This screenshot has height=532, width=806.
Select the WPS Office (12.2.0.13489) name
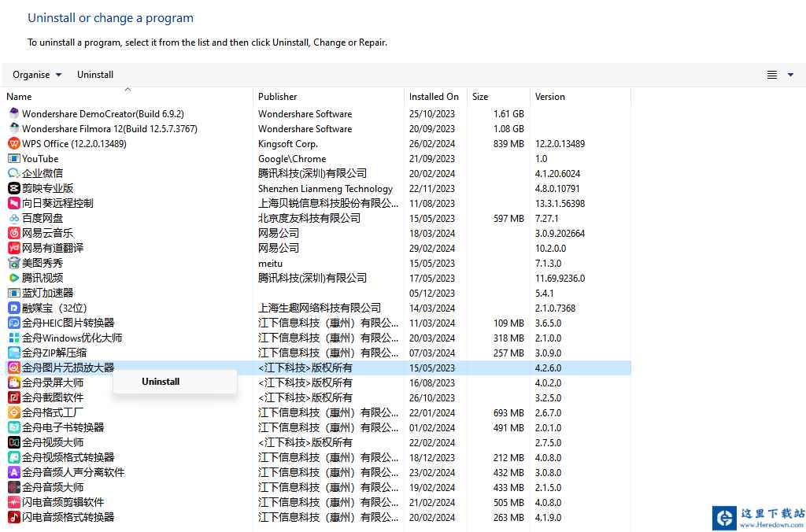point(74,143)
